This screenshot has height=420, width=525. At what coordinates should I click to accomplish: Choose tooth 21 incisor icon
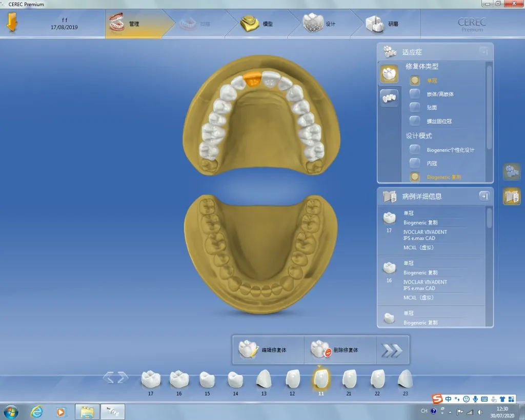point(349,379)
